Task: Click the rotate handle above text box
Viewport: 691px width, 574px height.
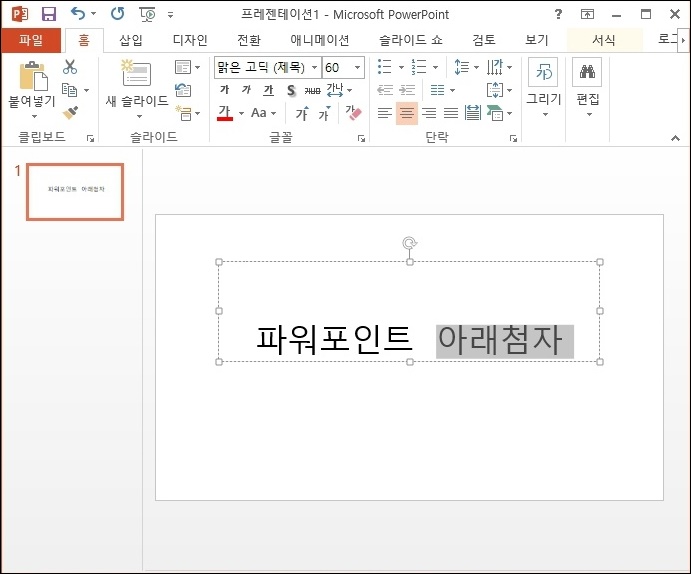Action: [x=409, y=243]
